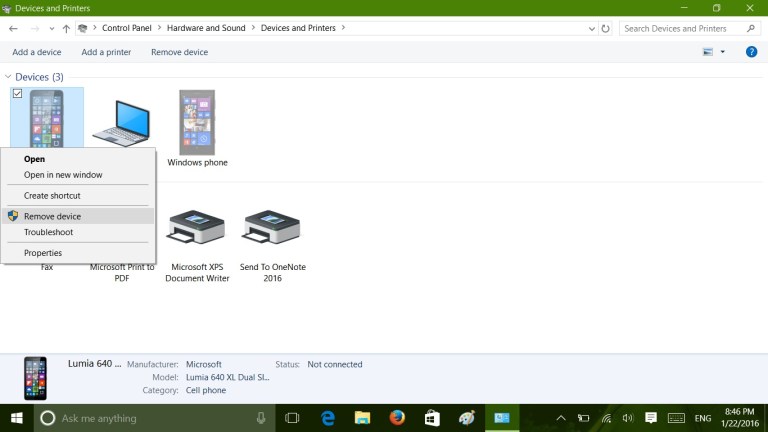Click the active Control Panel taskbar icon
This screenshot has width=768, height=432.
(502, 418)
